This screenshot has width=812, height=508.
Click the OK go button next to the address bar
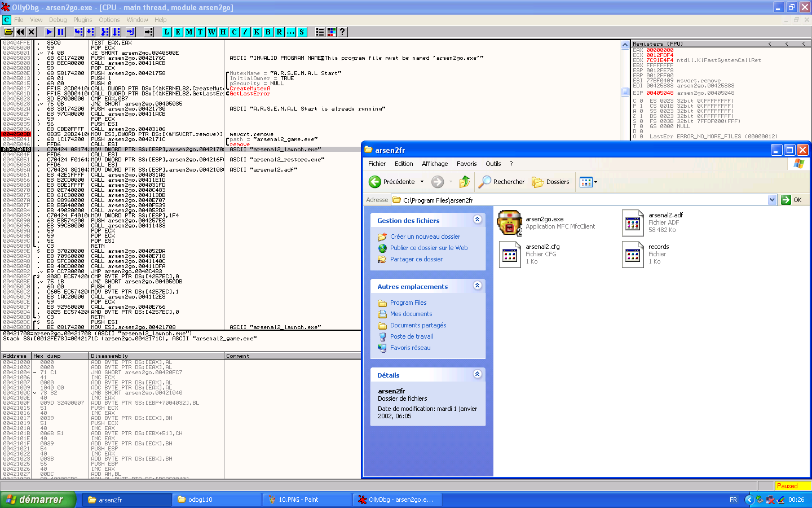(792, 200)
